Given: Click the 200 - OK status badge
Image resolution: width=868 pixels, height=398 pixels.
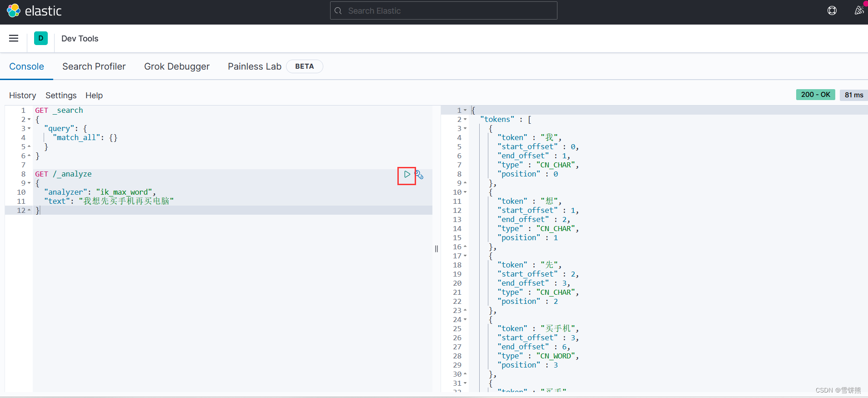Looking at the screenshot, I should pyautogui.click(x=815, y=95).
